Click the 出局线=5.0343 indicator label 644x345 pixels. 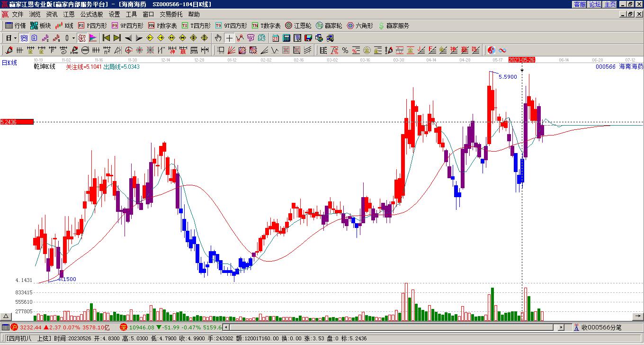tap(121, 67)
